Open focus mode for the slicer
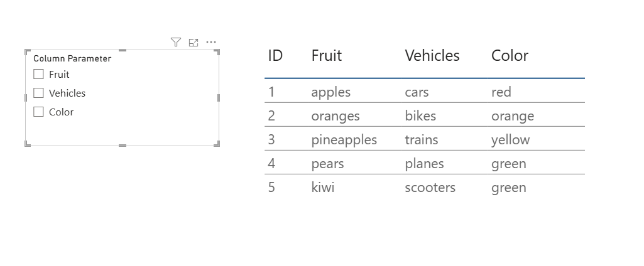 point(194,42)
